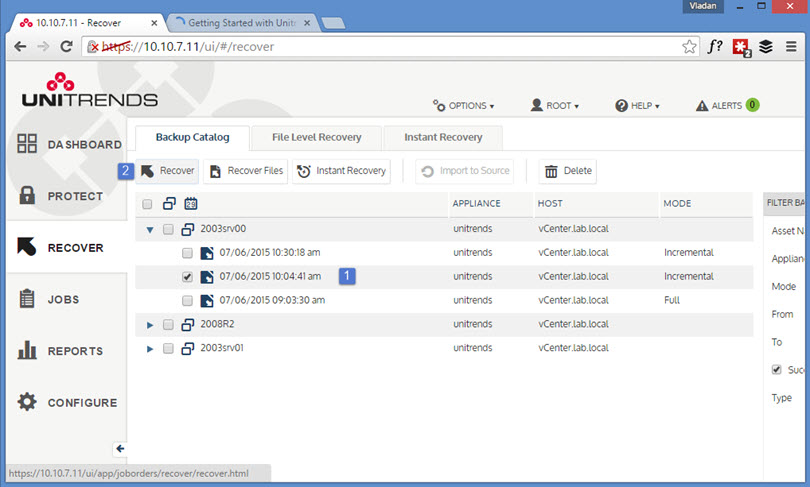This screenshot has width=810, height=487.
Task: Switch to Backup Catalog tab
Action: pyautogui.click(x=192, y=137)
